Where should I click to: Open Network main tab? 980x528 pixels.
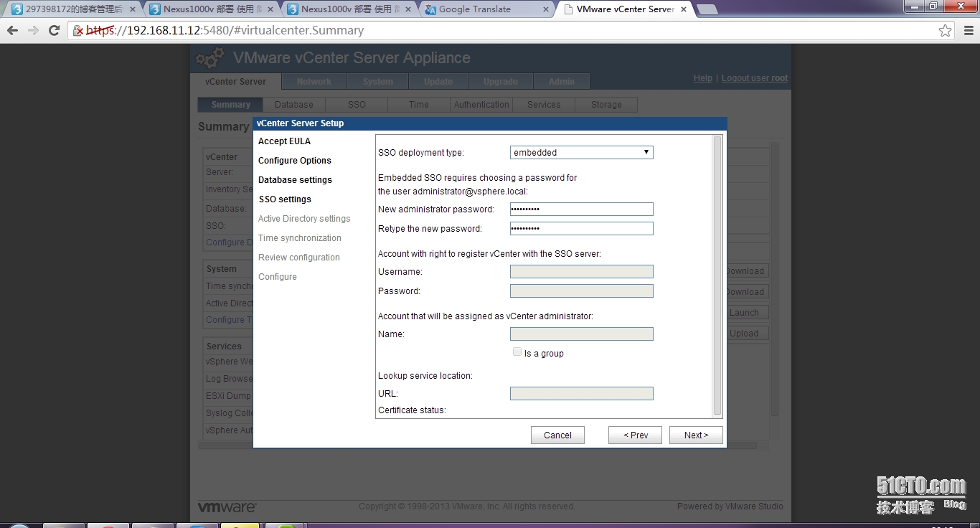(314, 81)
